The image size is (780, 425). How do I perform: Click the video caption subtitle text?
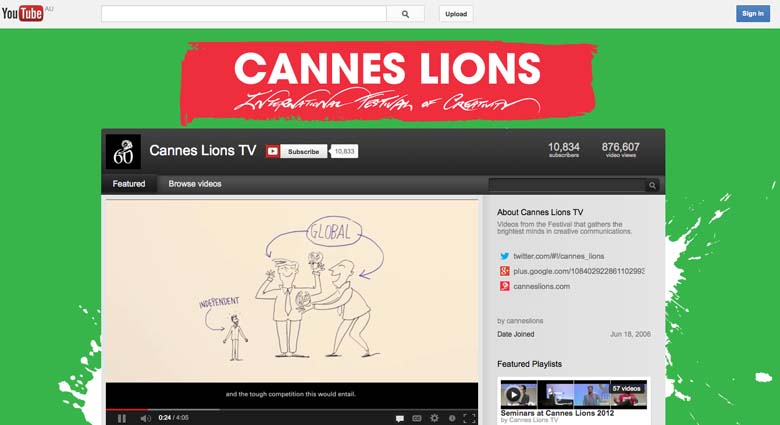pyautogui.click(x=291, y=394)
